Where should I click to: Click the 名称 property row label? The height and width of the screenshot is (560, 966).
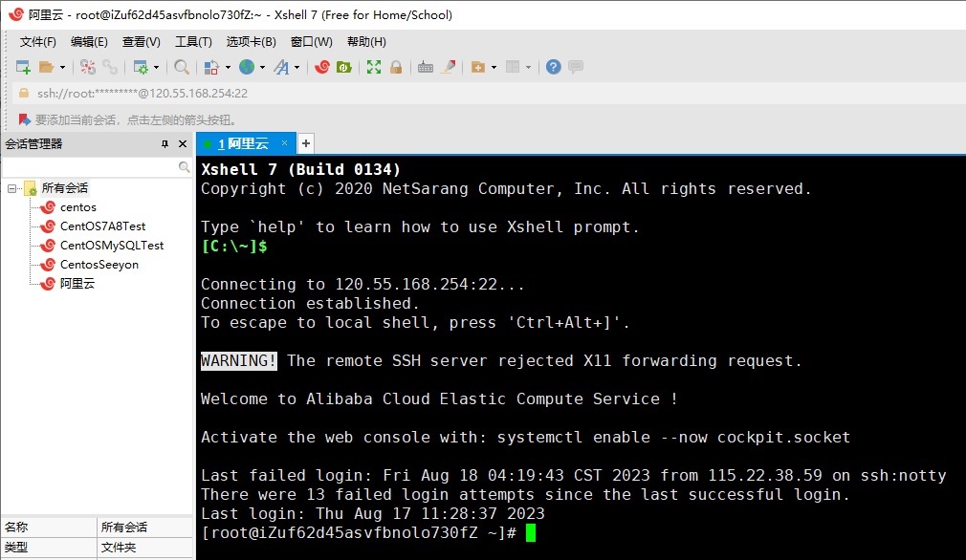coord(16,528)
